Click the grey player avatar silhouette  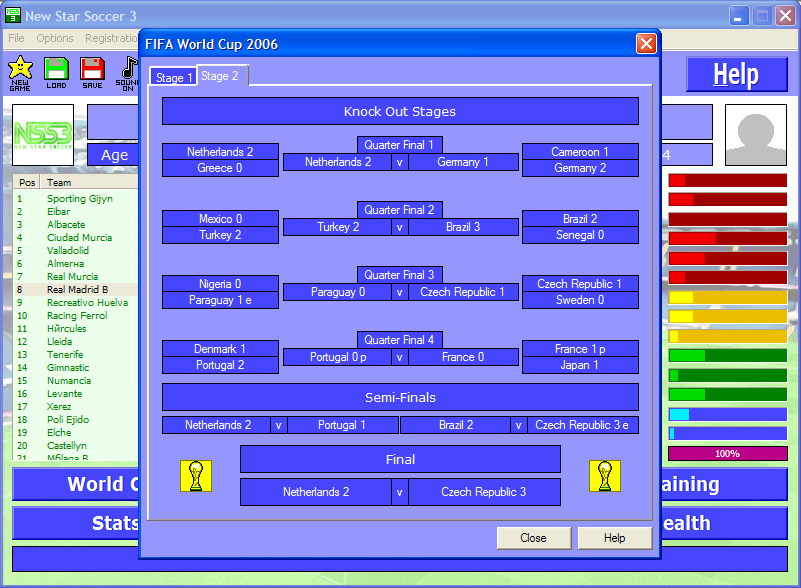click(755, 134)
